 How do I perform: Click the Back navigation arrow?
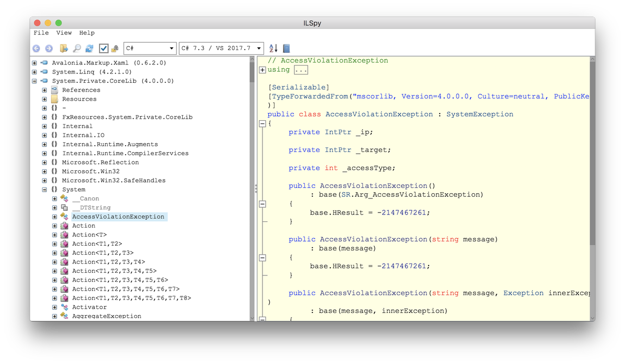pyautogui.click(x=36, y=48)
